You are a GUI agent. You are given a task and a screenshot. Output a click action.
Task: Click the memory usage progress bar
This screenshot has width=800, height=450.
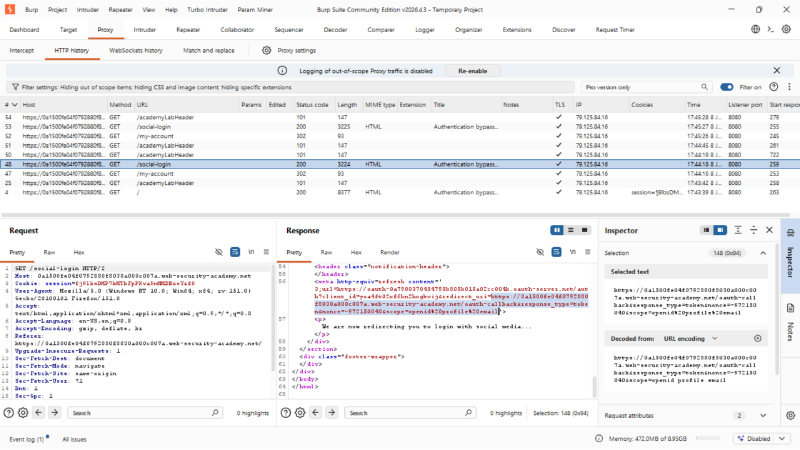point(708,438)
